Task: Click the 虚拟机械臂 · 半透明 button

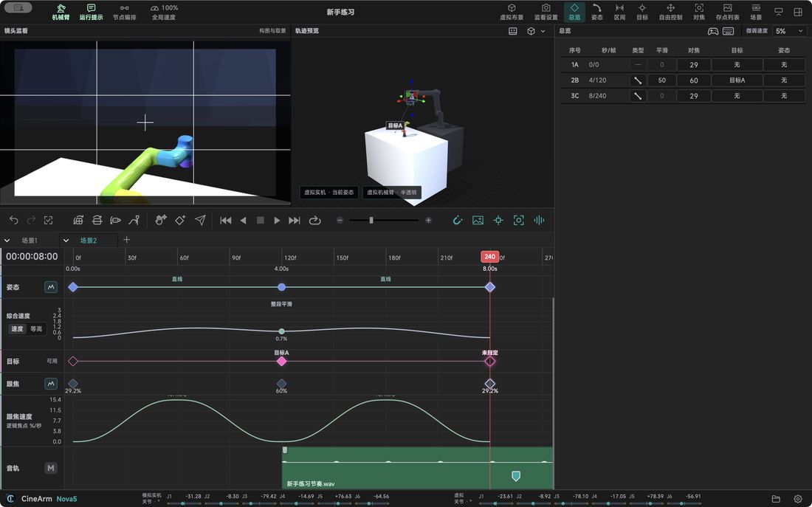Action: [392, 192]
